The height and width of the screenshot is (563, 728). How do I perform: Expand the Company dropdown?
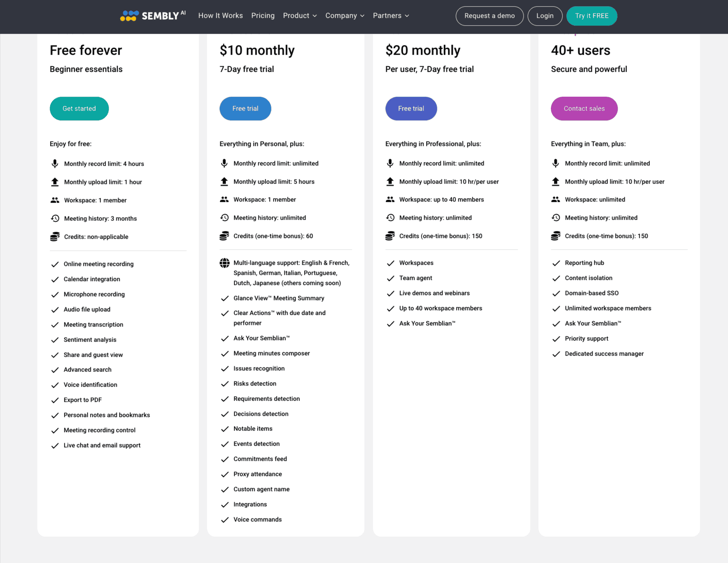pos(344,16)
